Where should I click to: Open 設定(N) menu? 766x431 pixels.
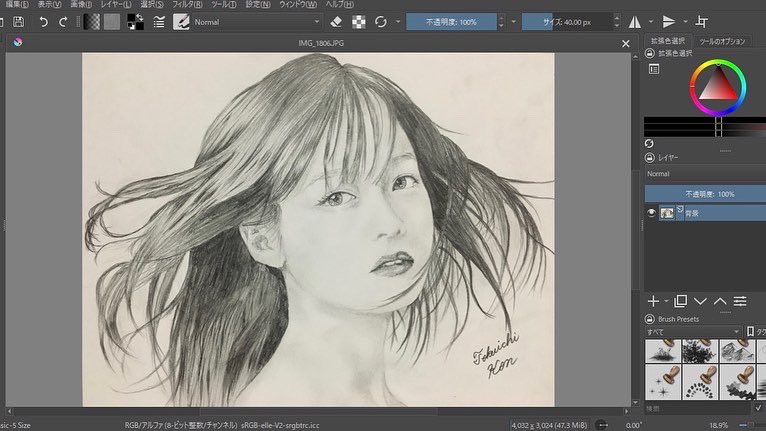[258, 4]
